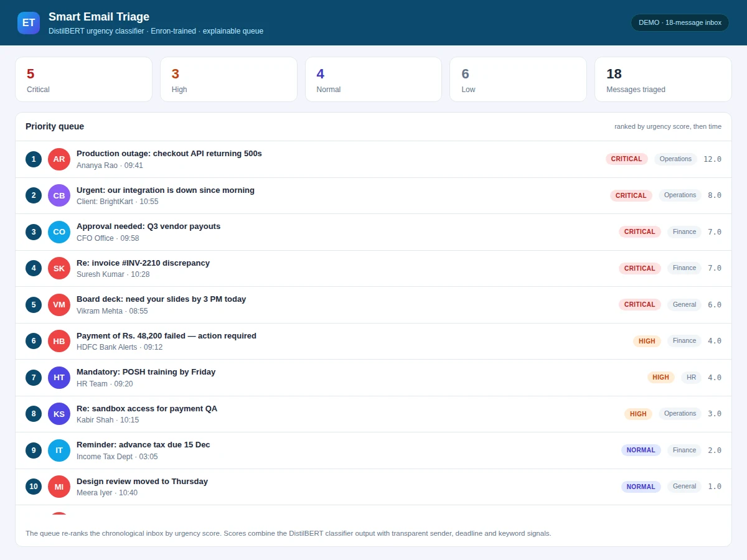747x560 pixels.
Task: Select the HB avatar for HDFC Bank Alerts
Action: click(59, 341)
